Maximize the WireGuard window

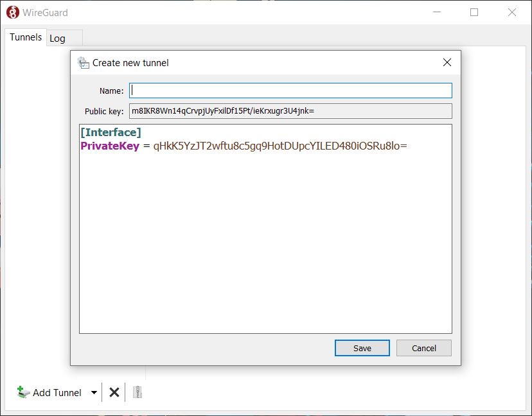tap(474, 12)
